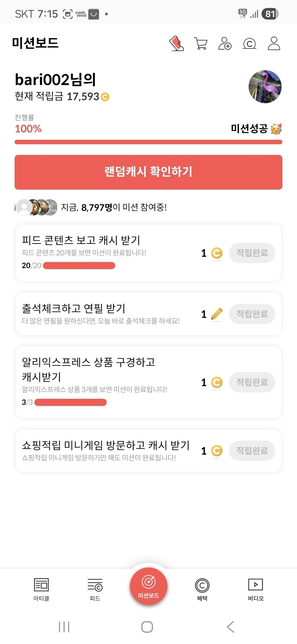Image resolution: width=297 pixels, height=644 pixels.
Task: Tap the coin icon on feed mission
Action: point(216,253)
